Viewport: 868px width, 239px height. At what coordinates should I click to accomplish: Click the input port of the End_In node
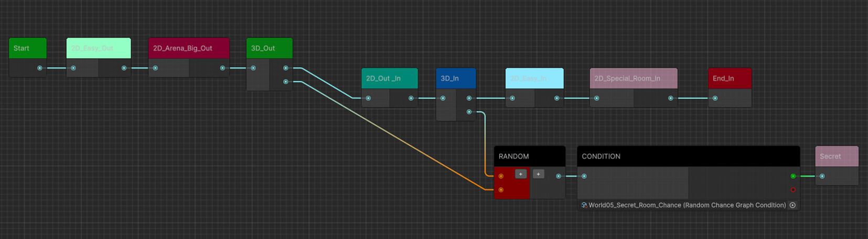point(715,99)
